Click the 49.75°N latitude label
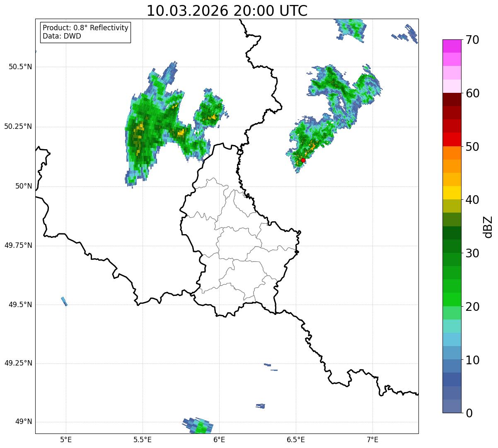The height and width of the screenshot is (448, 498). (18, 245)
